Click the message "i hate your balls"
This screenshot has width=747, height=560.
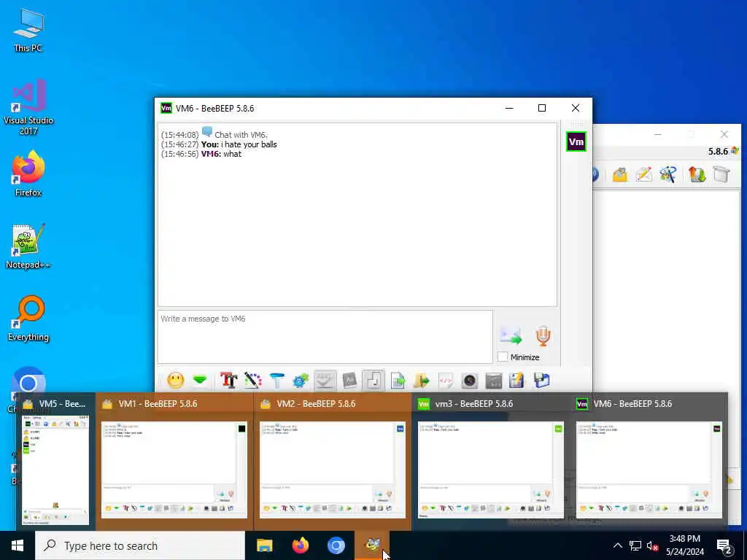(249, 144)
